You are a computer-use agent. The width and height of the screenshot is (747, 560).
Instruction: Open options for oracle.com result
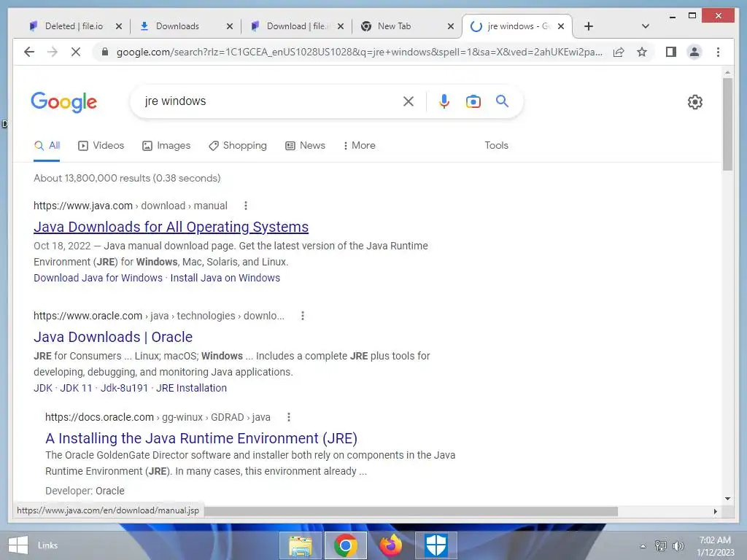click(x=303, y=316)
